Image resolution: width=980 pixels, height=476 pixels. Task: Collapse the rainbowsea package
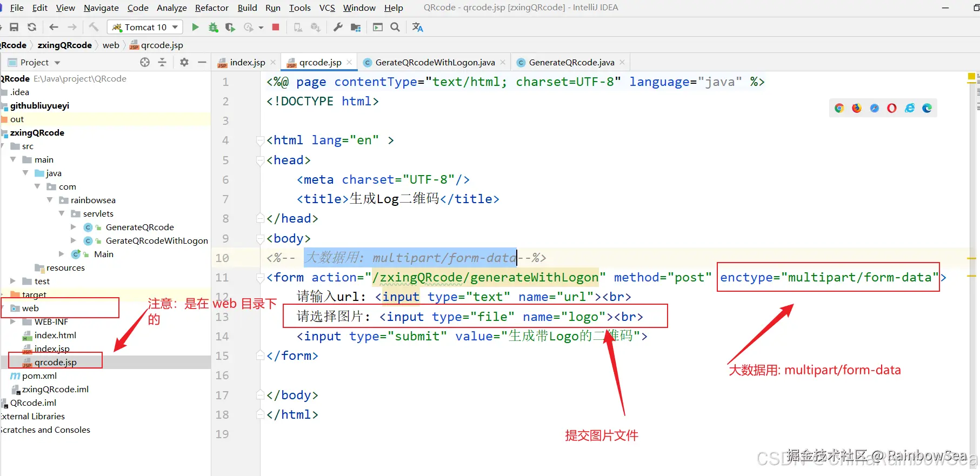pos(50,200)
